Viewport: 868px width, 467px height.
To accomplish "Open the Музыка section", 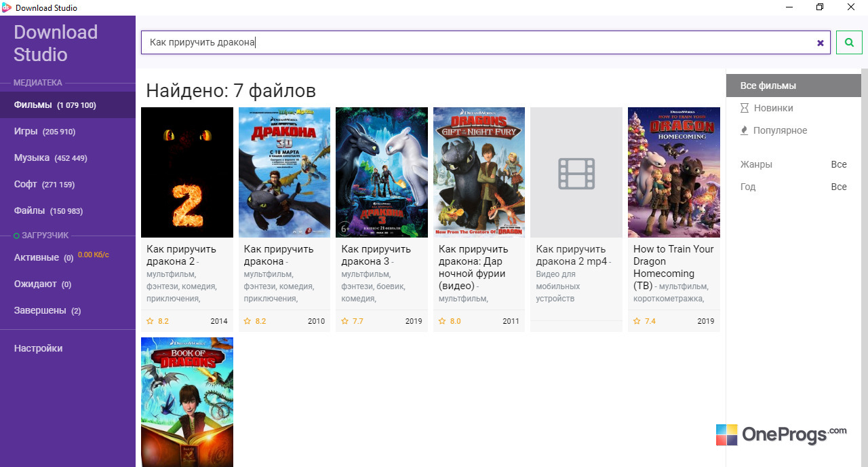I will point(68,157).
